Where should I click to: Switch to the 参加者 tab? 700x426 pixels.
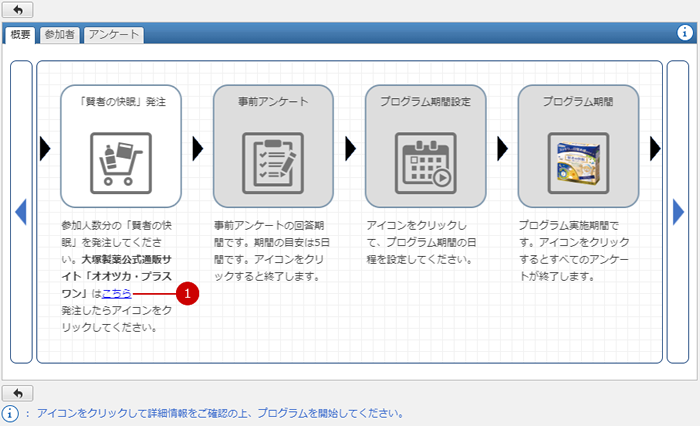pyautogui.click(x=59, y=35)
